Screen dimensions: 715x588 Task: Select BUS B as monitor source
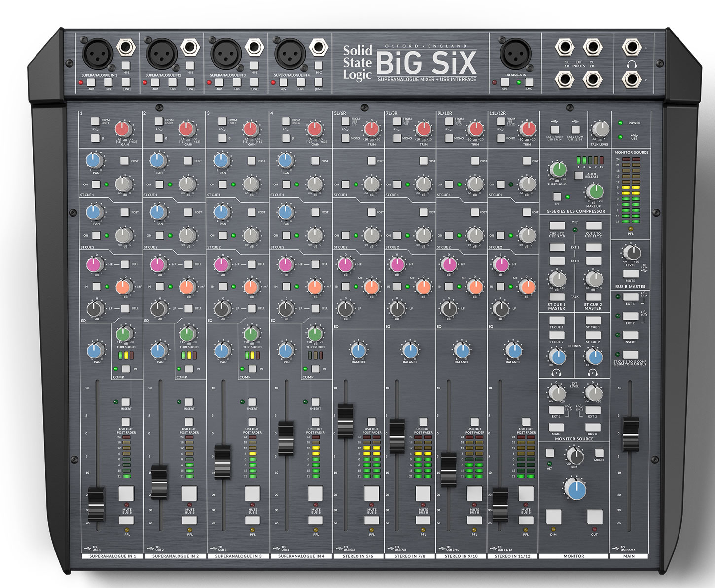click(x=593, y=428)
